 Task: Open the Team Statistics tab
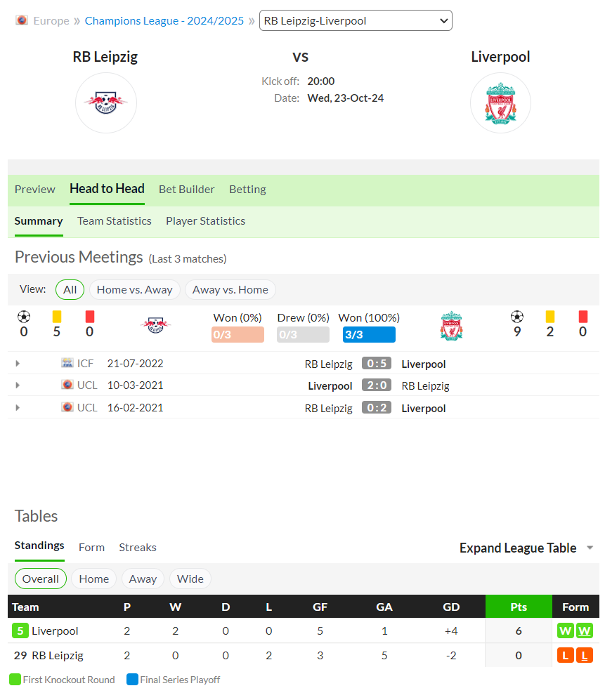(x=115, y=221)
